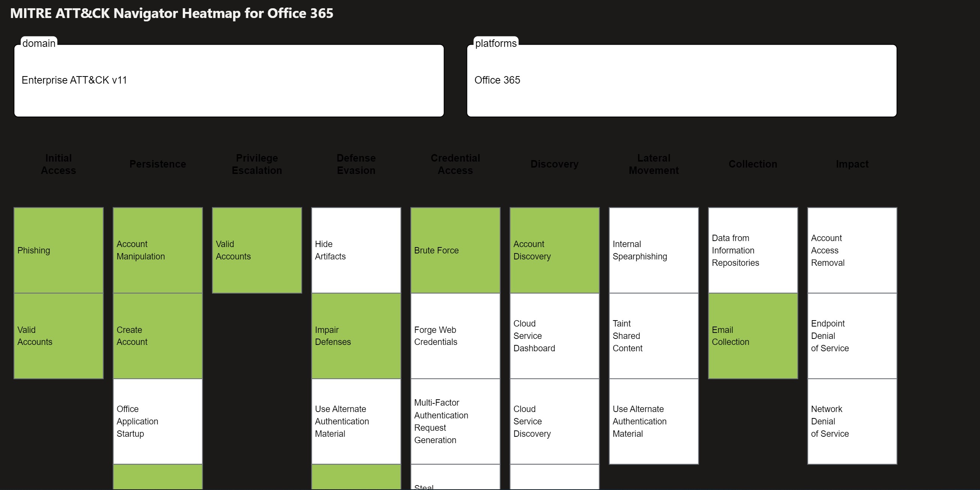
Task: Click Use Alternate Authentication Material under Lateral Movement
Action: (654, 421)
